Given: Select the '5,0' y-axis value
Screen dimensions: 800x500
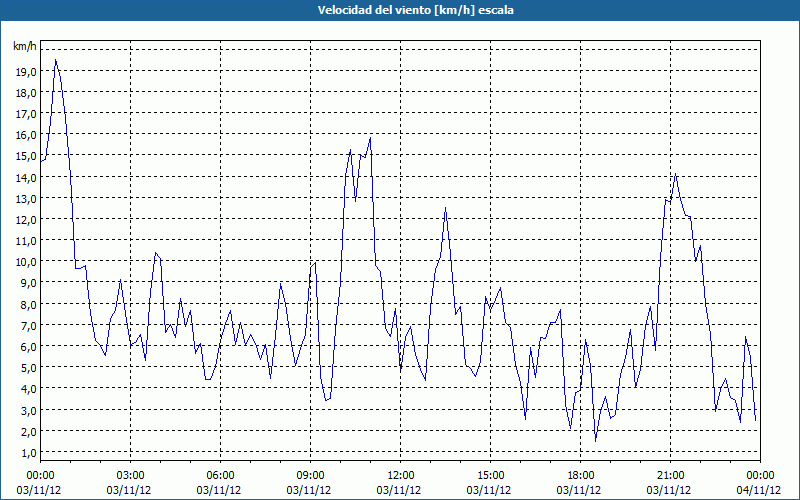Looking at the screenshot, I should (29, 367).
